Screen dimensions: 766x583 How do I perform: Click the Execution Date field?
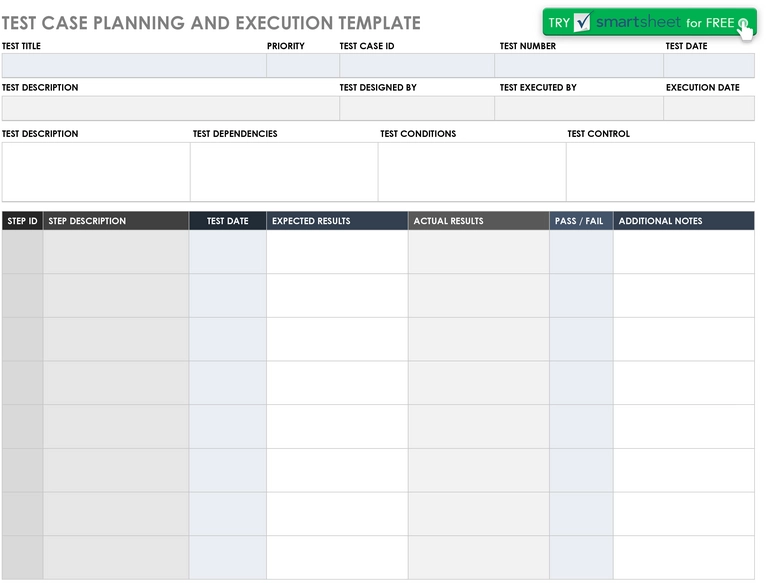click(x=709, y=108)
